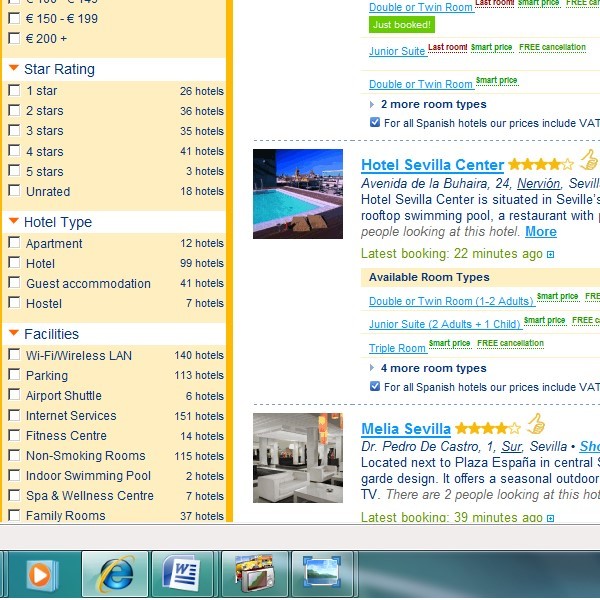Enable Spa & Wellness Centre filter
This screenshot has width=600, height=600.
coord(14,495)
